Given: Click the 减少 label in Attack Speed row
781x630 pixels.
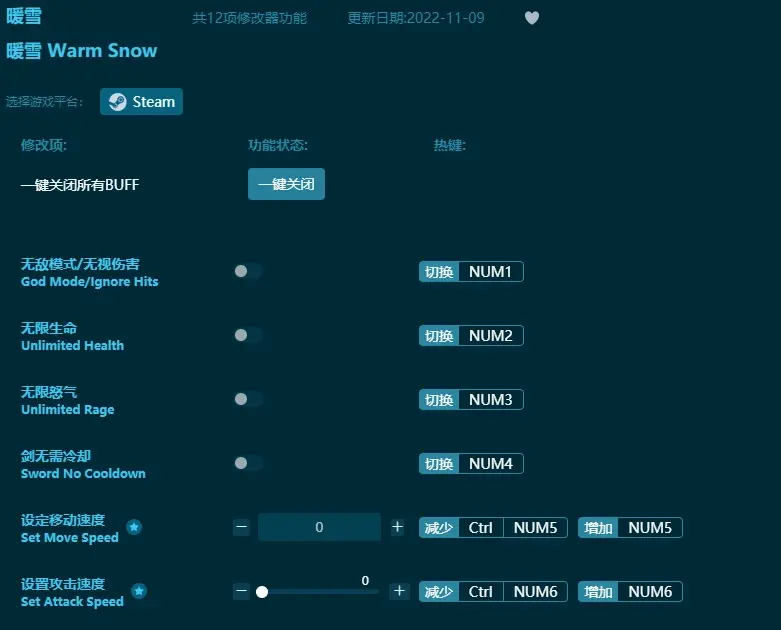Looking at the screenshot, I should (x=439, y=592).
